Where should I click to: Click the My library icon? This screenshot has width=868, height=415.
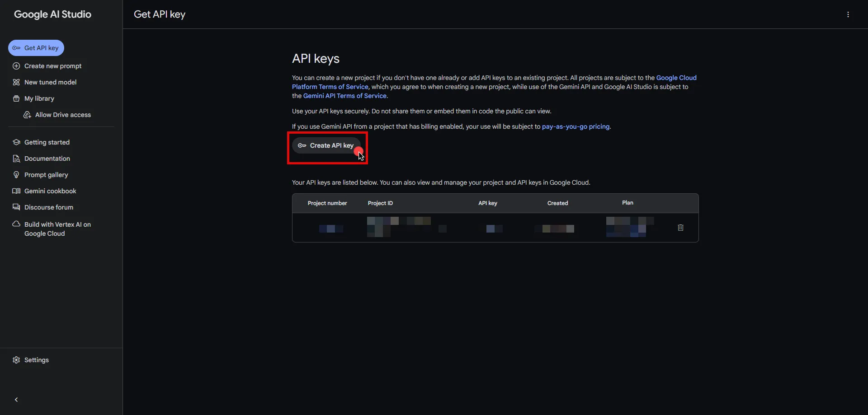pyautogui.click(x=16, y=98)
